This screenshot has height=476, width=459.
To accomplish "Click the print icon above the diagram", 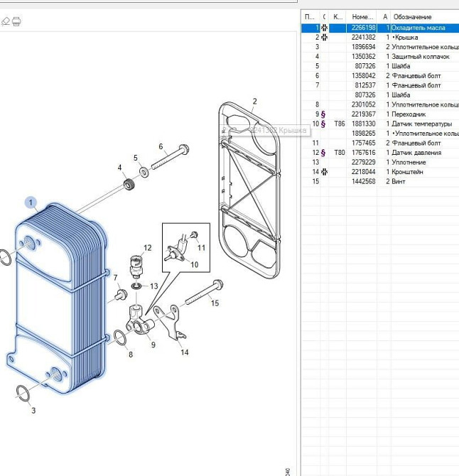I will tap(16, 21).
